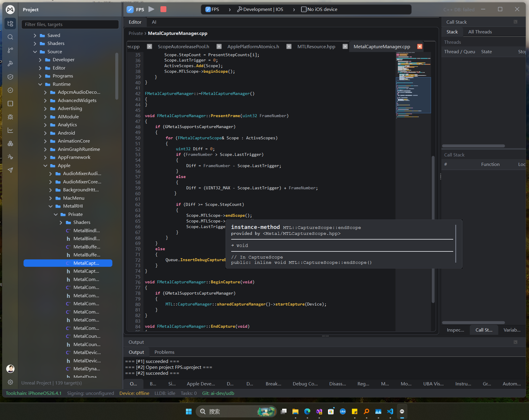Click the Filter files, targets input
The width and height of the screenshot is (529, 420).
[70, 25]
